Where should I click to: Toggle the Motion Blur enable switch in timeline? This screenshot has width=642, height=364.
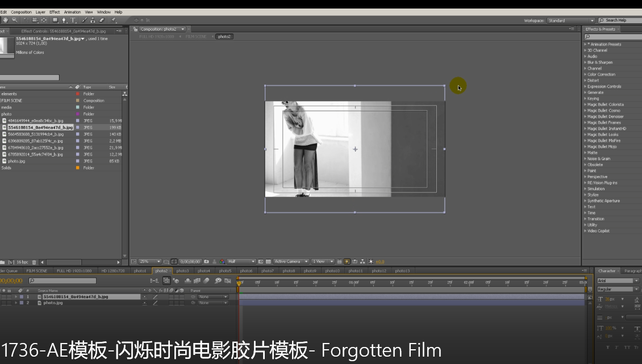click(206, 281)
